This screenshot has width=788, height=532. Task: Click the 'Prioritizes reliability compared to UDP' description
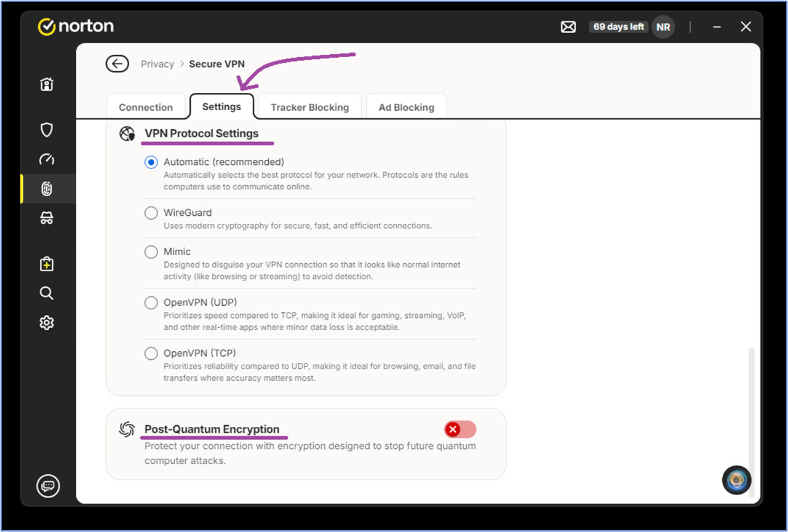(x=320, y=372)
